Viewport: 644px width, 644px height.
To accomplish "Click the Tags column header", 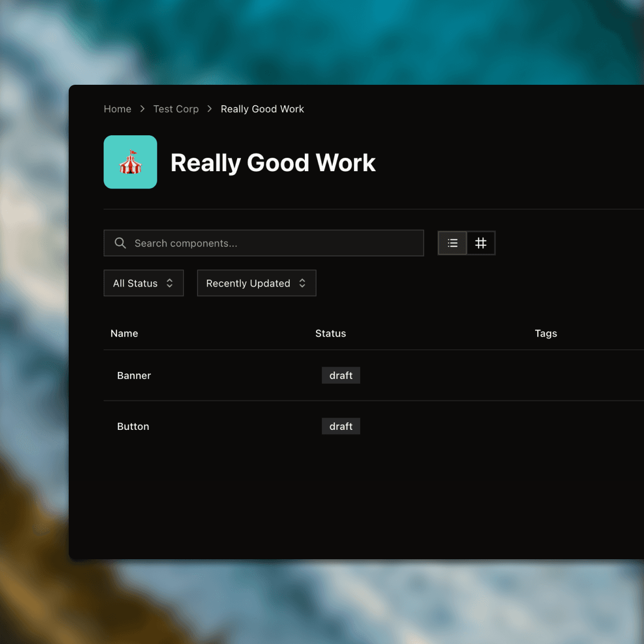I will [x=546, y=333].
